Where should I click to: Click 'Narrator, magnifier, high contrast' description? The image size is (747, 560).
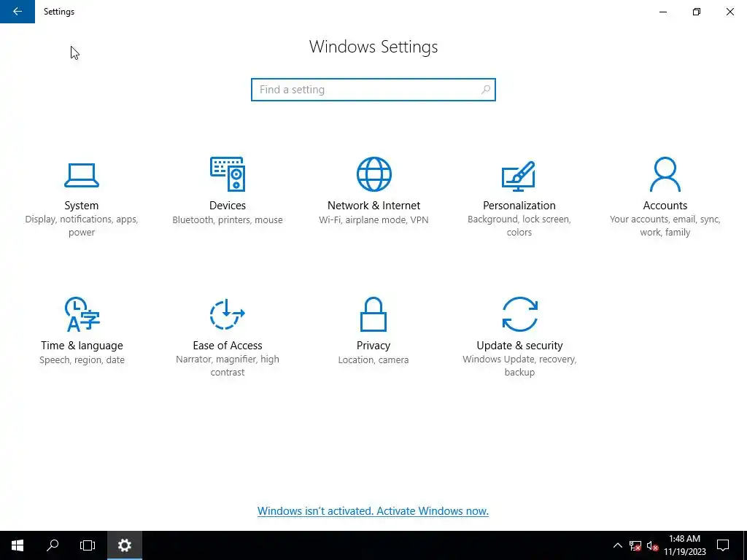[228, 366]
